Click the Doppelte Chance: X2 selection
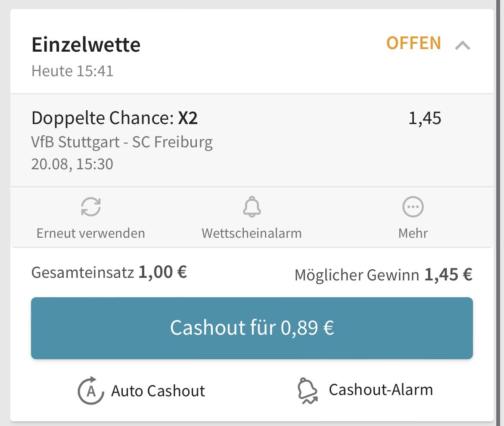The width and height of the screenshot is (504, 426). pyautogui.click(x=115, y=118)
